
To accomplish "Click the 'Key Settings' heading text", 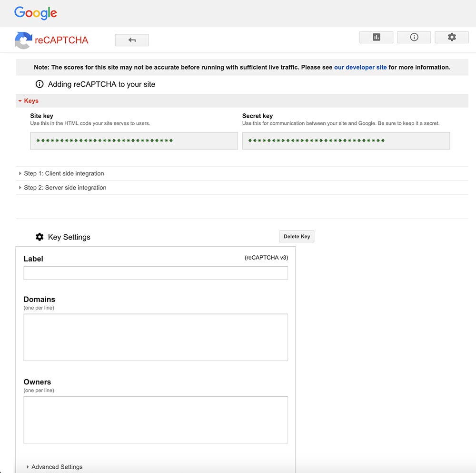I will [x=69, y=237].
